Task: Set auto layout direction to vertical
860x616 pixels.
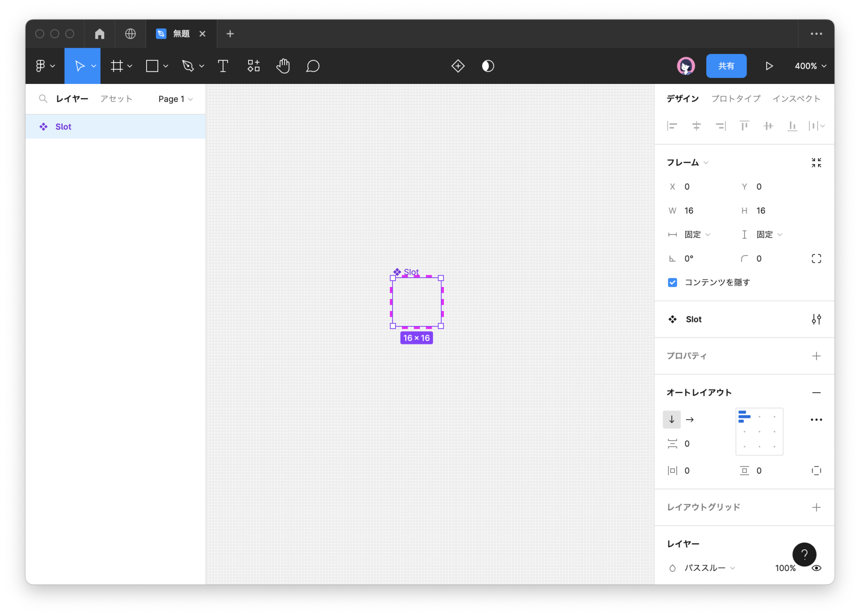Action: (672, 420)
